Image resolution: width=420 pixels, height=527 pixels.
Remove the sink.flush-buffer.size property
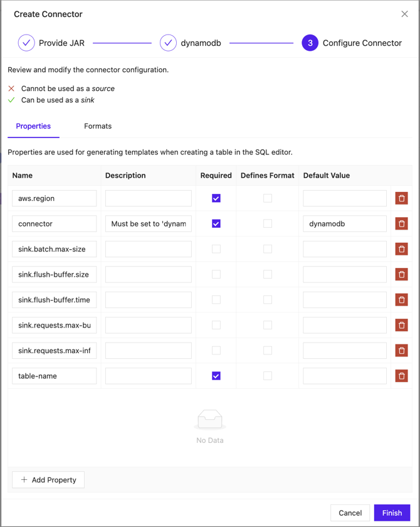coord(401,275)
